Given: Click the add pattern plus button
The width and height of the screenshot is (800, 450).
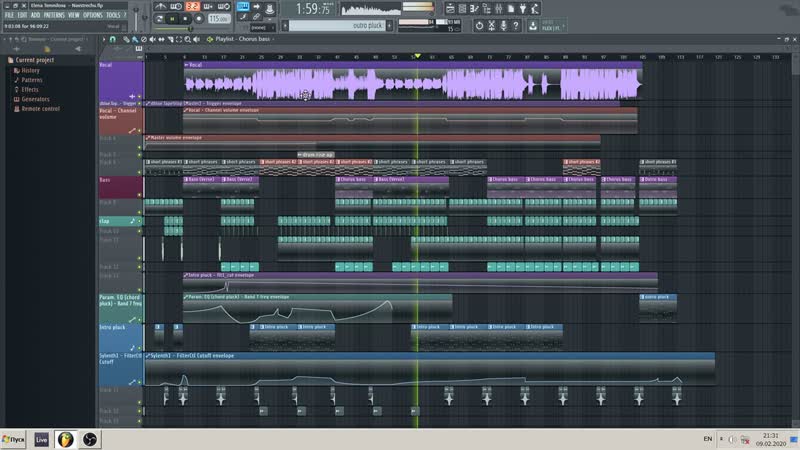Looking at the screenshot, I should click(x=389, y=26).
